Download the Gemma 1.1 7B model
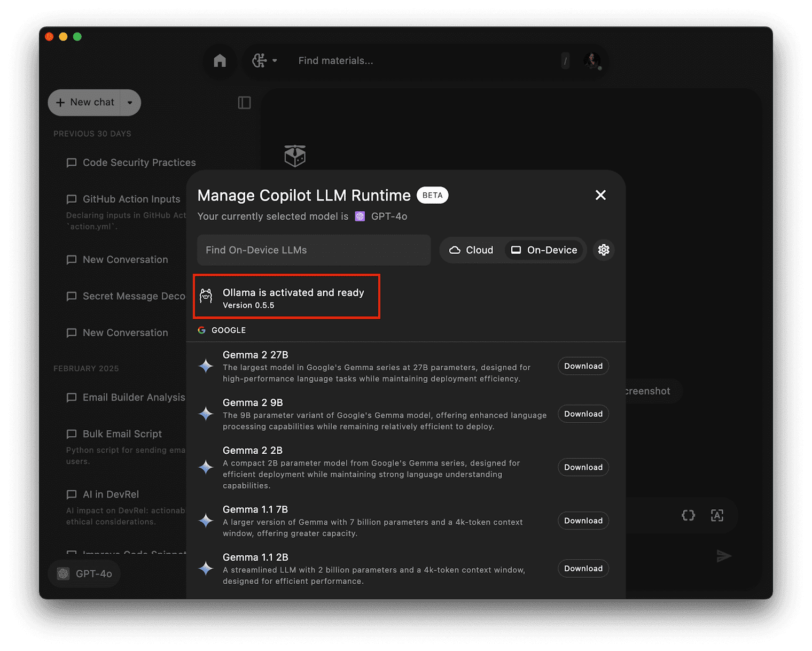 [583, 521]
